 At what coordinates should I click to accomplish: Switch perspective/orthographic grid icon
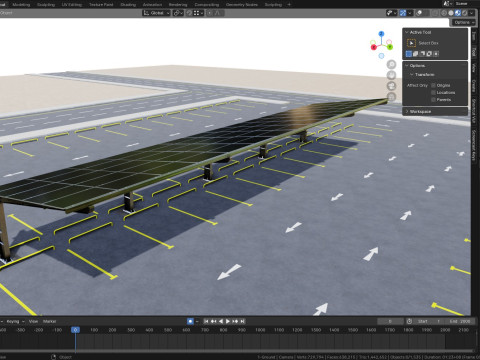[x=391, y=97]
